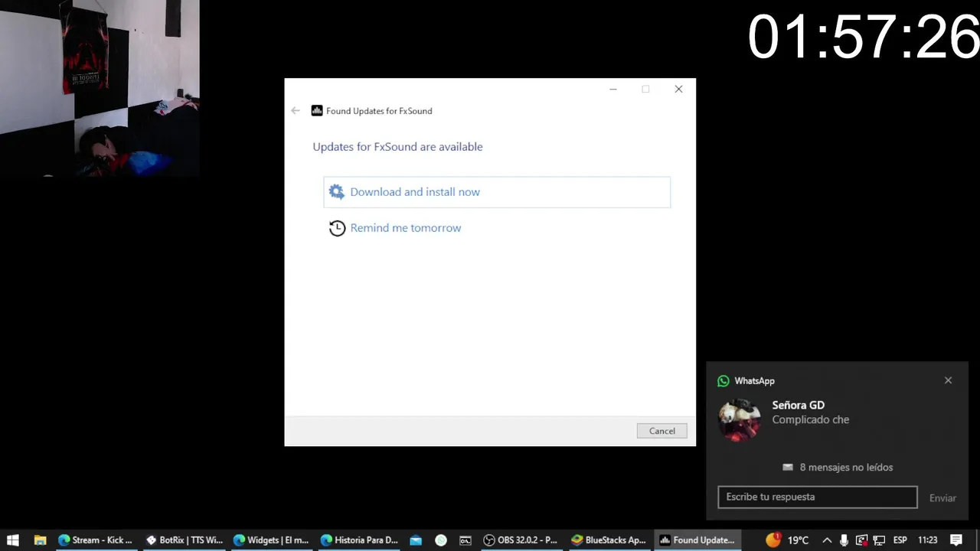
Task: Switch to Widgets Edge taskbar window
Action: coord(272,540)
